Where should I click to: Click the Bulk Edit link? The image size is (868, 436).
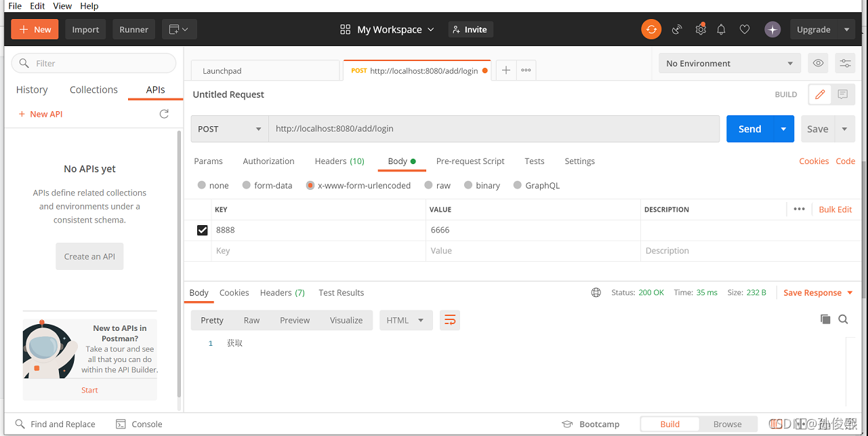[x=835, y=209]
